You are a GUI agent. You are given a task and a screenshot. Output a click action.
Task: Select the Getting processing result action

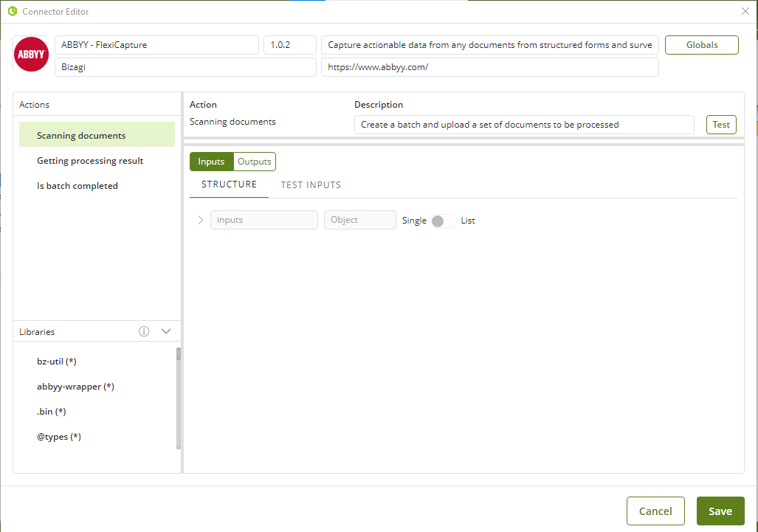(x=97, y=160)
